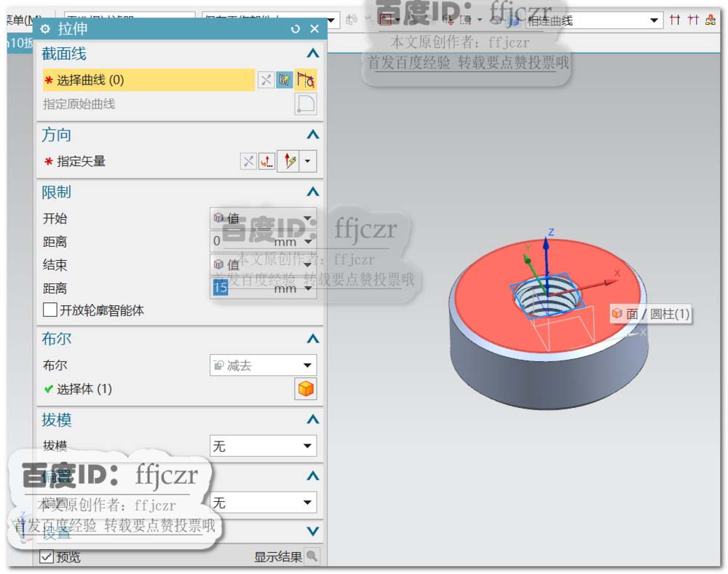Click the 显示结果 magnifier icon

(312, 556)
